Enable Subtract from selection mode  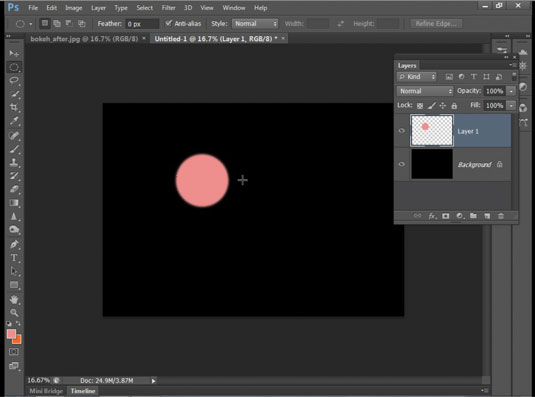point(69,24)
